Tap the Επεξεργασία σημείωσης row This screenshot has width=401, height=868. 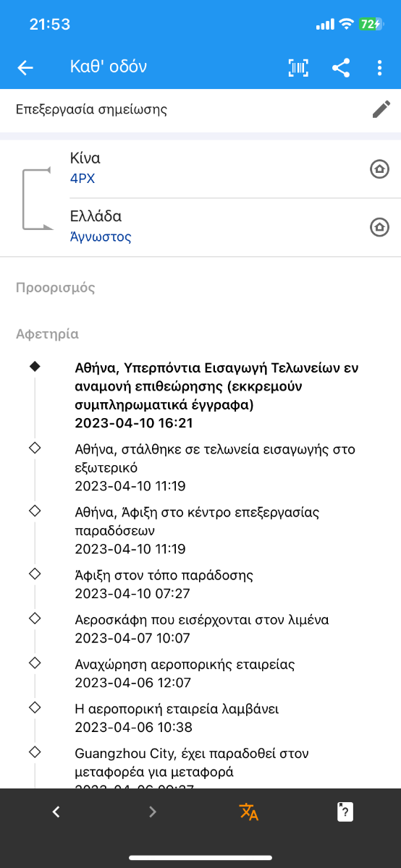pyautogui.click(x=200, y=110)
